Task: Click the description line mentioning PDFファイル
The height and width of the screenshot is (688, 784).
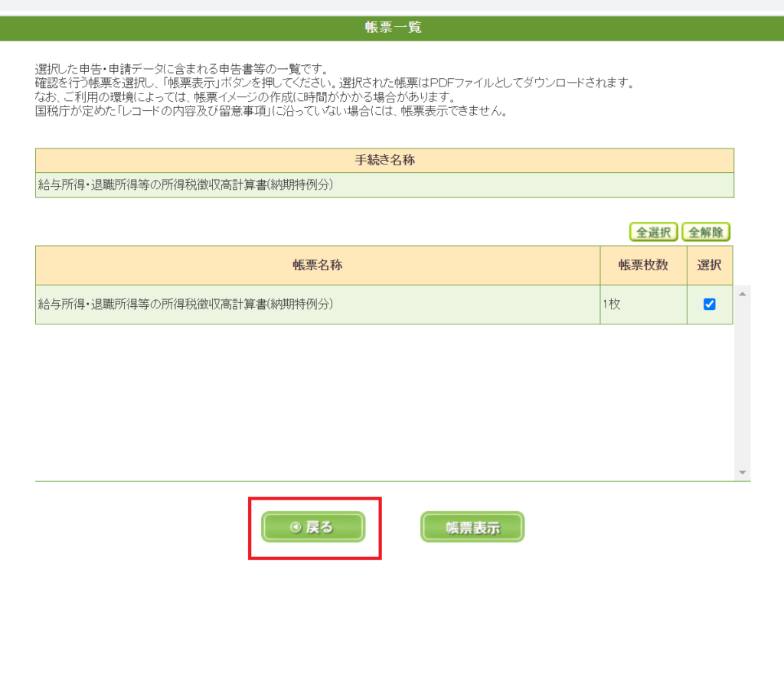Action: pyautogui.click(x=334, y=83)
